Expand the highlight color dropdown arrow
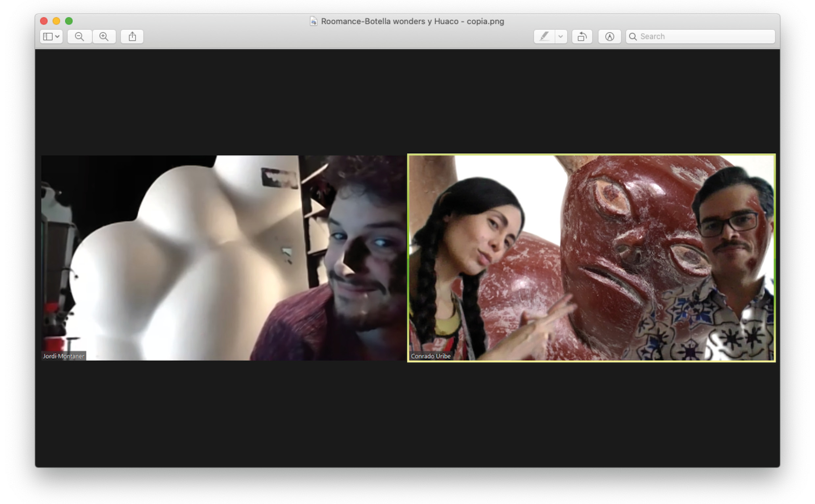 click(561, 36)
